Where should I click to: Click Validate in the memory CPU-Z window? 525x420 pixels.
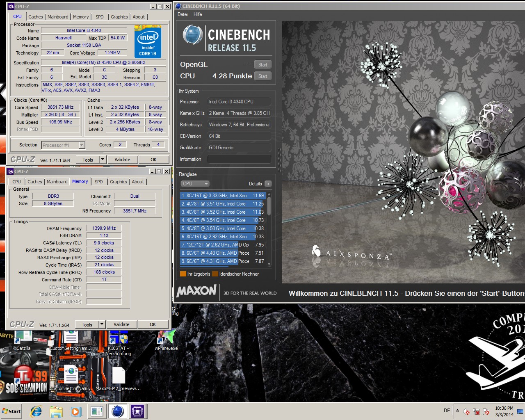click(x=121, y=324)
